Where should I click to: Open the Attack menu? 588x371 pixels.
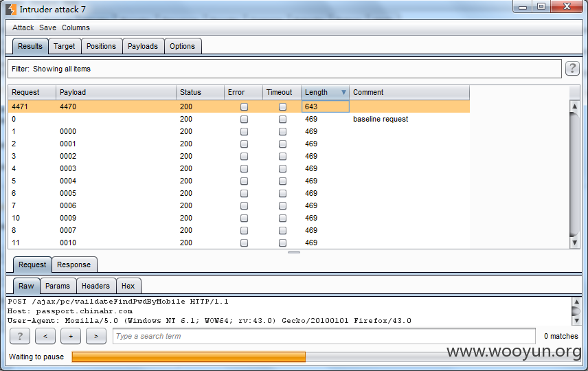click(23, 27)
